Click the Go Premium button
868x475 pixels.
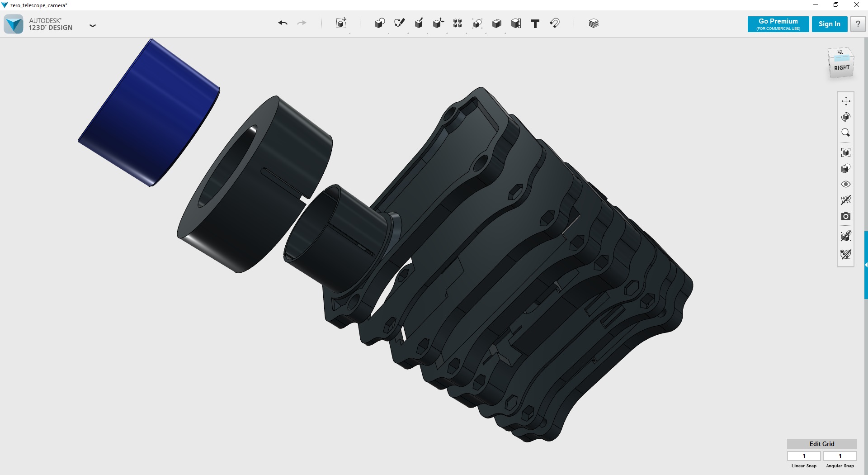coord(778,24)
